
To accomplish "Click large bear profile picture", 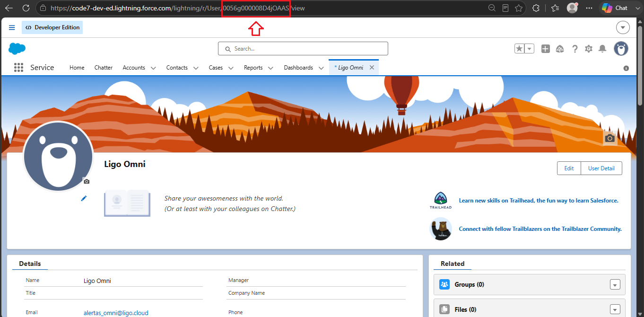I will 58,156.
